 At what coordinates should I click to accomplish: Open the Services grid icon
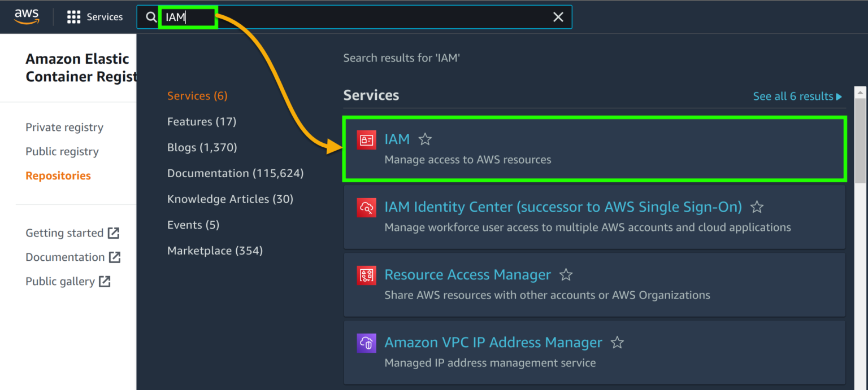(73, 16)
